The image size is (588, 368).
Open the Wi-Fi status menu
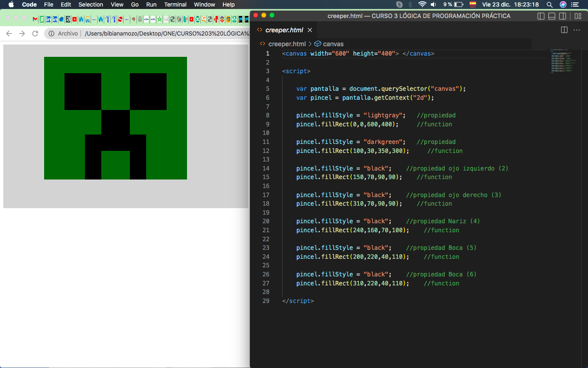(x=422, y=4)
